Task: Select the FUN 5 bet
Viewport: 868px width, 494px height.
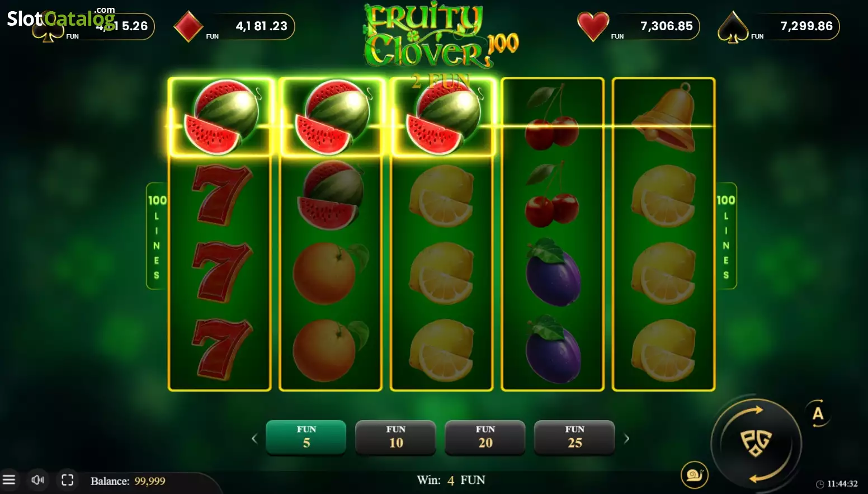Action: [306, 437]
